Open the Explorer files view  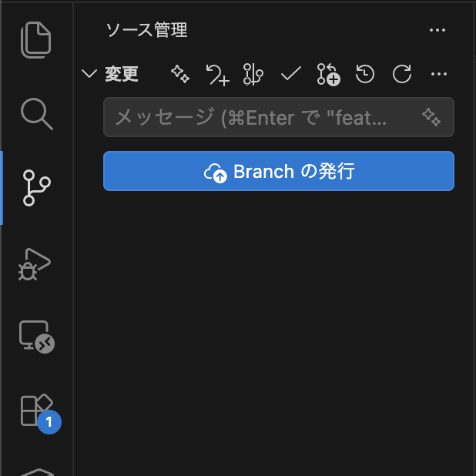(36, 40)
